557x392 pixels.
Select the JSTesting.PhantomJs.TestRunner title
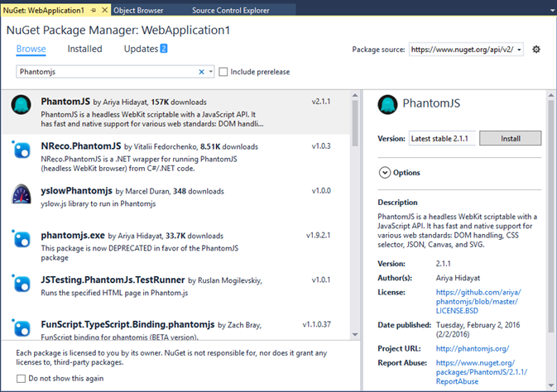point(113,280)
